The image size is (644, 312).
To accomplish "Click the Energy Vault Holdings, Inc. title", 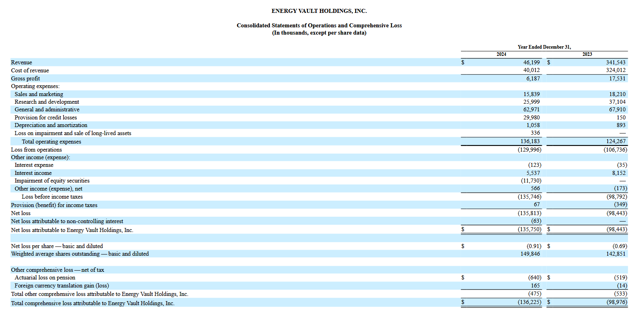I will [x=319, y=11].
